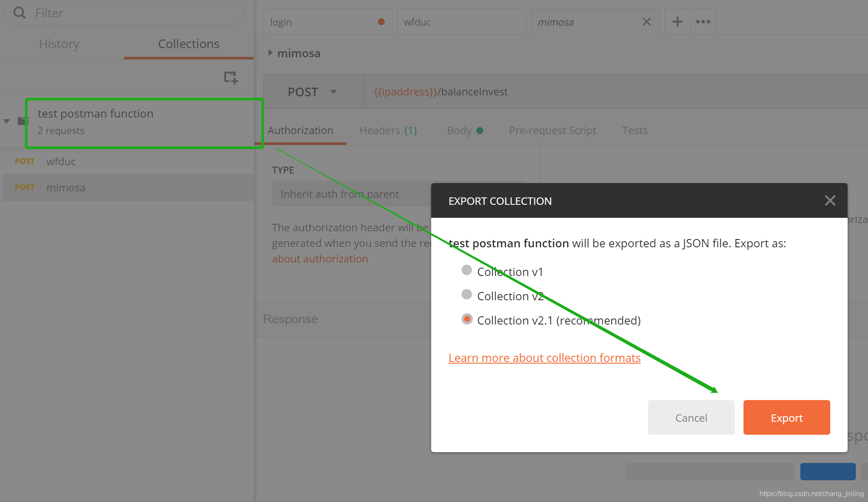The height and width of the screenshot is (502, 868).
Task: Open the tab options ellipsis menu
Action: [x=703, y=22]
